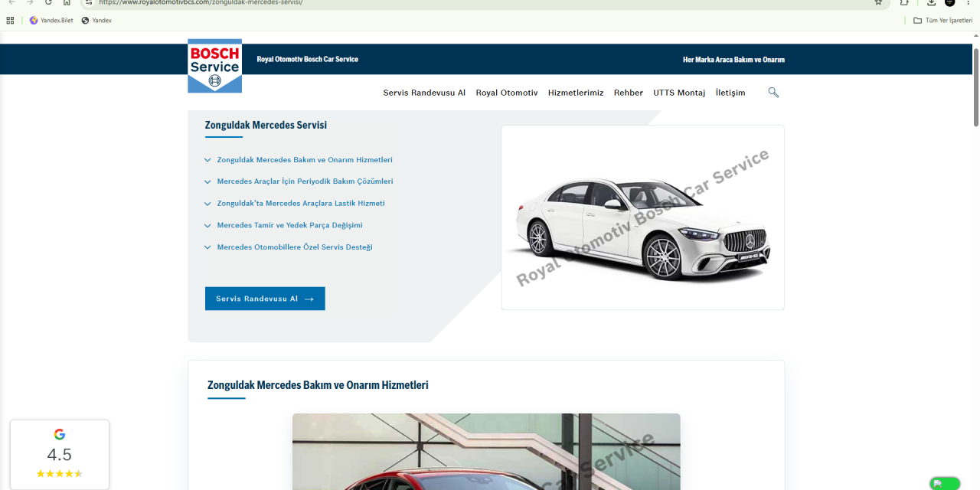Click the Bosch Service logo
This screenshot has height=490, width=980.
pyautogui.click(x=214, y=66)
